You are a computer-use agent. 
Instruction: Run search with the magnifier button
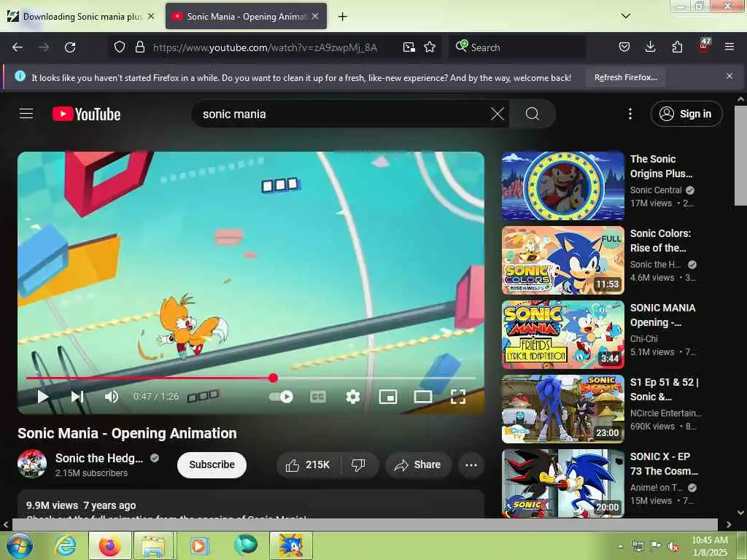click(x=532, y=114)
